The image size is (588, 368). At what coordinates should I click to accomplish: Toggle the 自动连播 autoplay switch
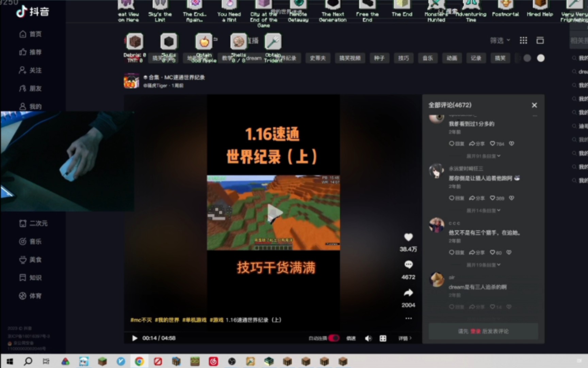pyautogui.click(x=334, y=338)
